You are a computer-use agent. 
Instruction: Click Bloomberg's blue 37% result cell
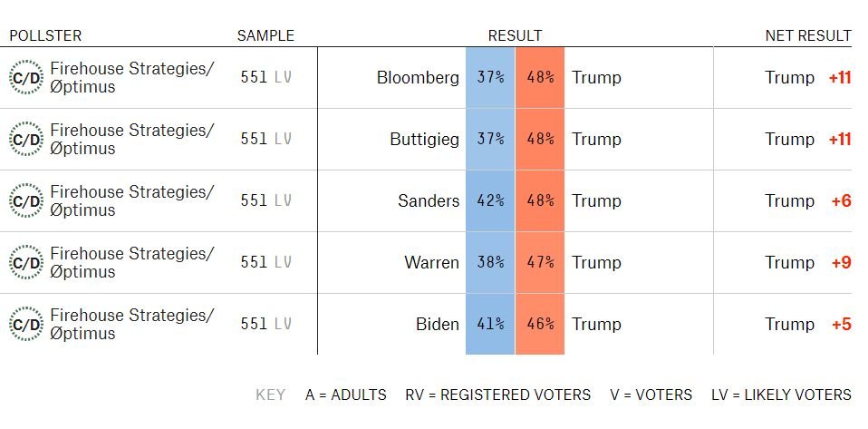click(490, 78)
